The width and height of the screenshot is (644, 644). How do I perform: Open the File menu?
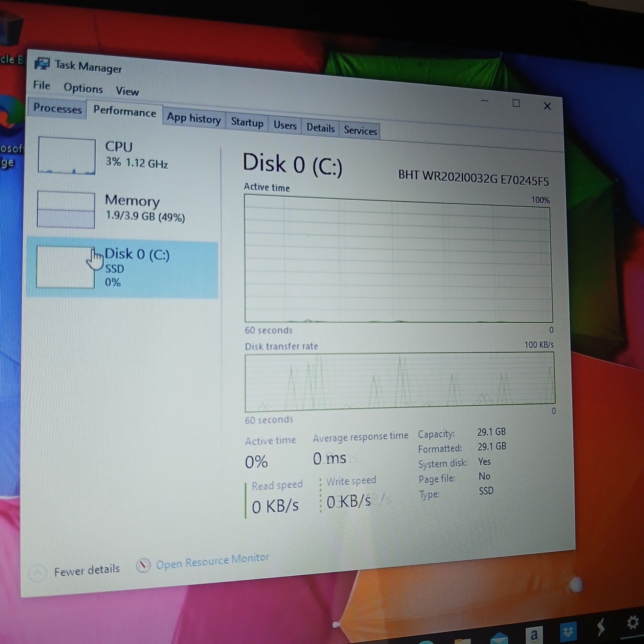click(42, 85)
